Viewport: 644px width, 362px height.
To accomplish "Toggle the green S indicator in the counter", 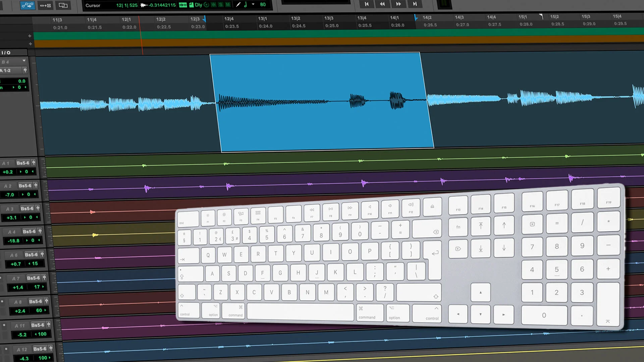I will coord(221,5).
